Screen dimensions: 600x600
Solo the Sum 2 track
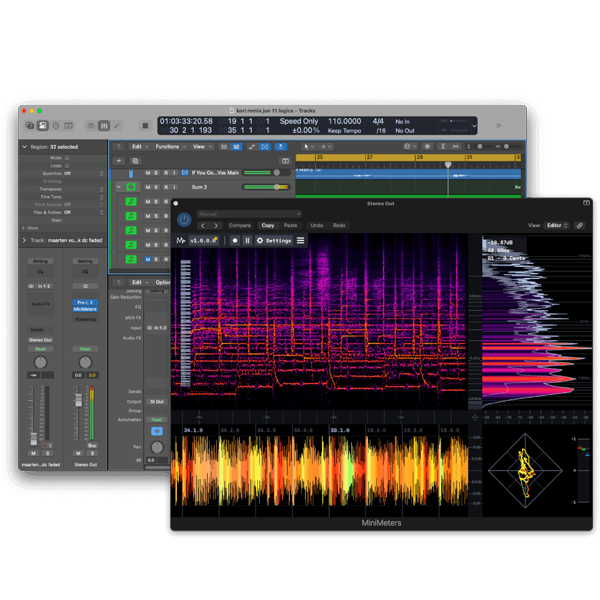pos(156,187)
